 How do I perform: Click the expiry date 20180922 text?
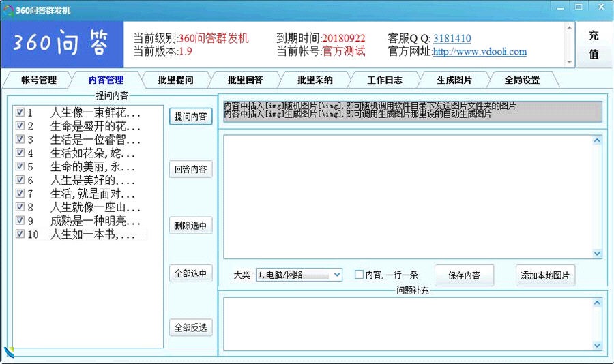[x=343, y=38]
